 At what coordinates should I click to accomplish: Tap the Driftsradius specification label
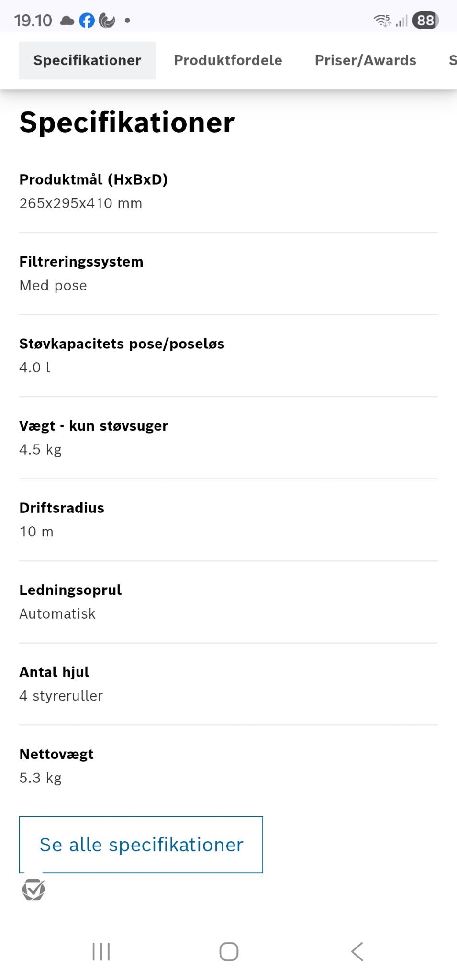pos(62,508)
